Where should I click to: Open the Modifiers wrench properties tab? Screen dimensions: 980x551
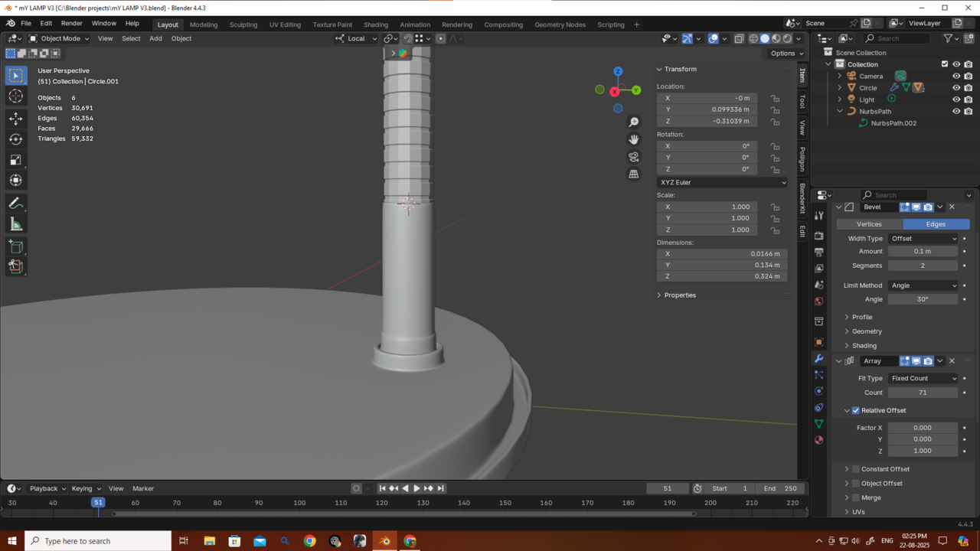(x=818, y=359)
